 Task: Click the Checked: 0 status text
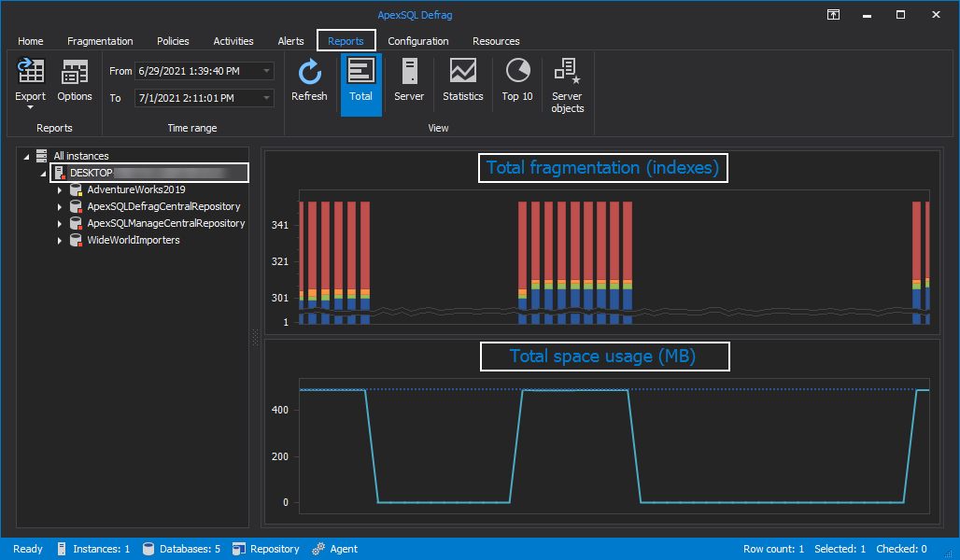coord(901,549)
